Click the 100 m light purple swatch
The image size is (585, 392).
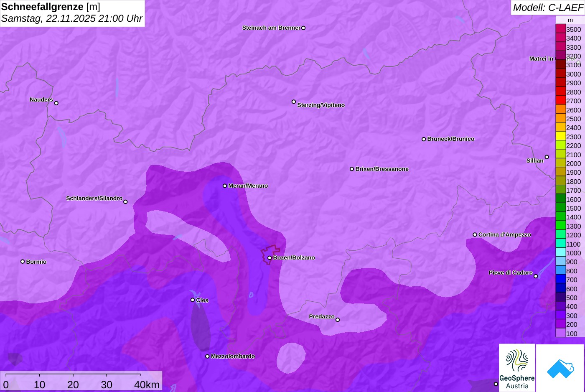(x=560, y=333)
